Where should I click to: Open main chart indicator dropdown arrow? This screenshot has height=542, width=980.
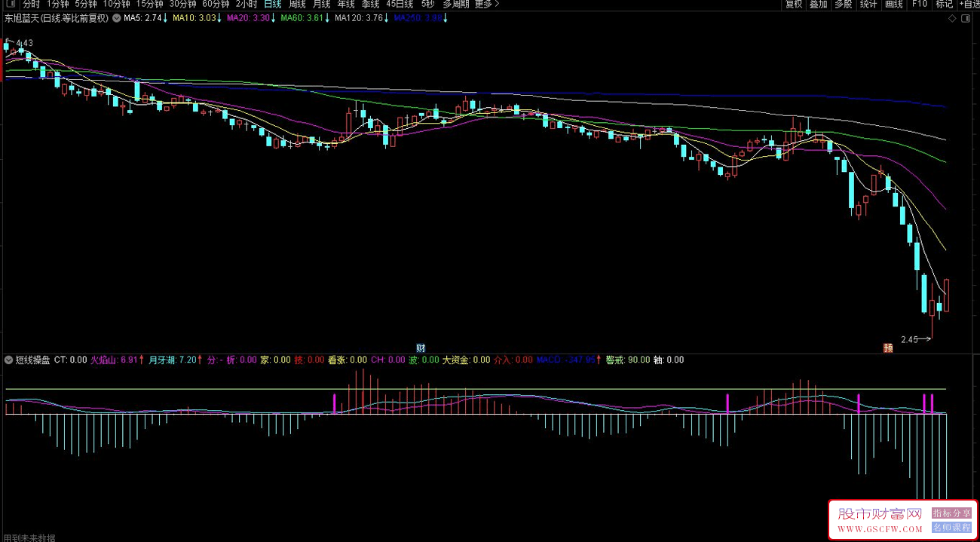click(116, 17)
